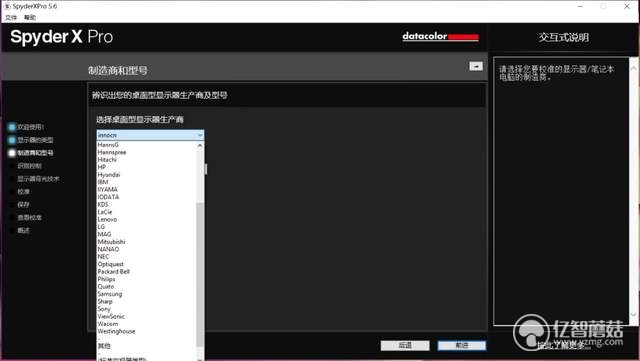Select the 识别控制 step in sidebar
The width and height of the screenshot is (640, 361).
29,166
